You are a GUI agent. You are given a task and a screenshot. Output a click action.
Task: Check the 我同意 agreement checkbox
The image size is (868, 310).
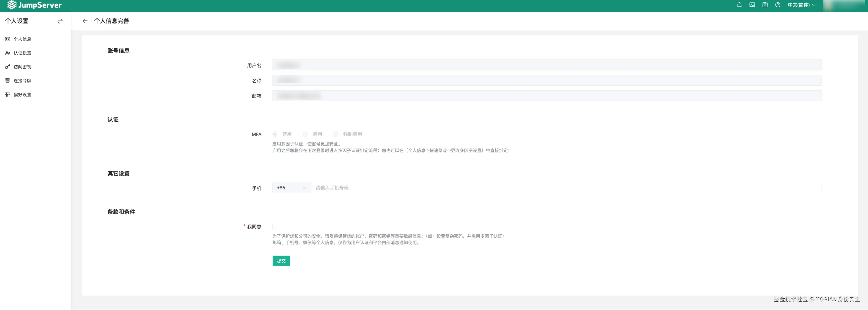click(x=275, y=226)
